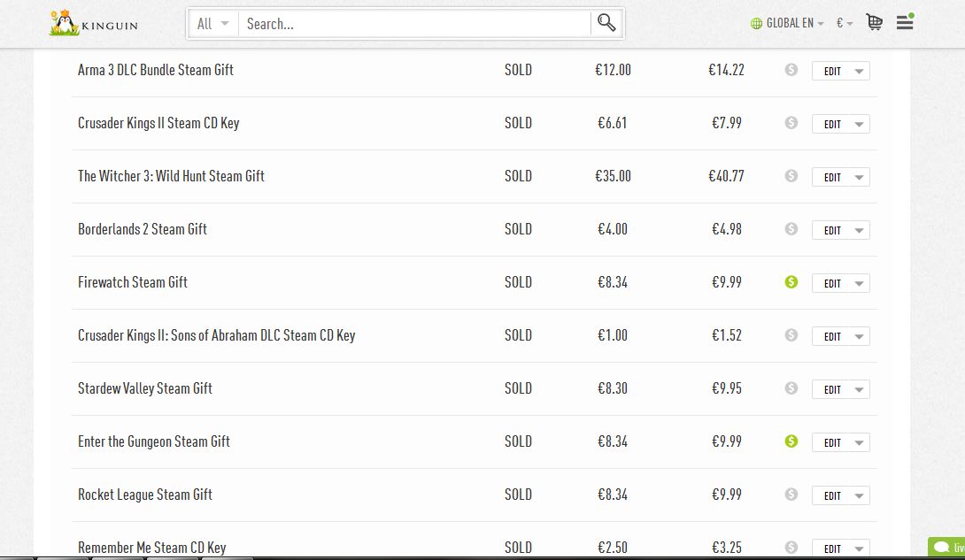Click the coin icon for The Witcher 3
Image resolution: width=965 pixels, height=560 pixels.
coord(791,176)
